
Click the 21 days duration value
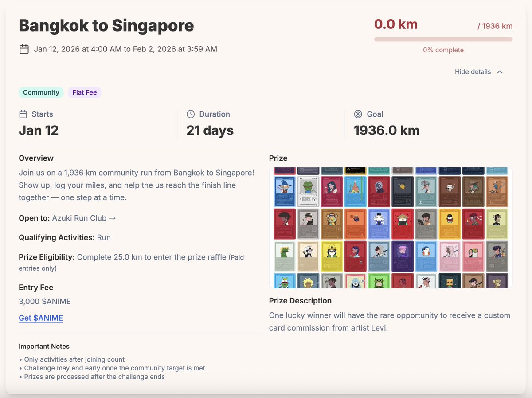(x=210, y=130)
